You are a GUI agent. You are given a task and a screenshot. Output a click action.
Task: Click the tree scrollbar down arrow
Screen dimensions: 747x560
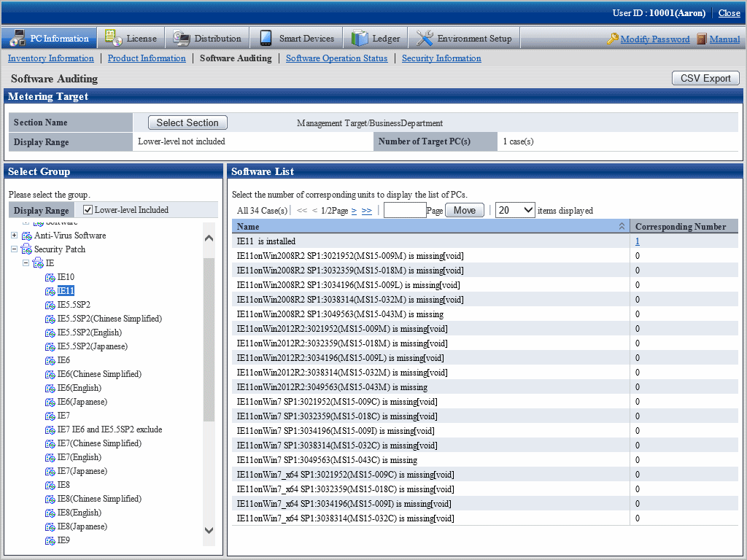pos(209,530)
